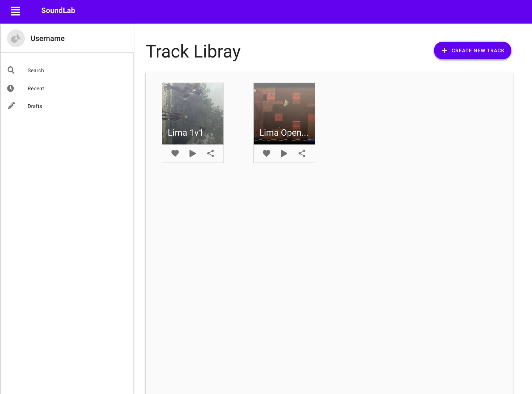Open the Lima 1v1 thumbnail
The image size is (532, 394).
coord(193,114)
